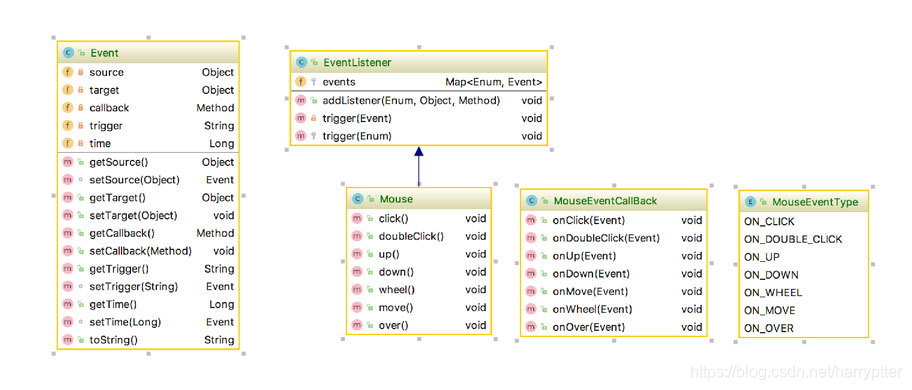Click the method icon beside onDoubleClick(Event)
The height and width of the screenshot is (390, 912).
[531, 238]
